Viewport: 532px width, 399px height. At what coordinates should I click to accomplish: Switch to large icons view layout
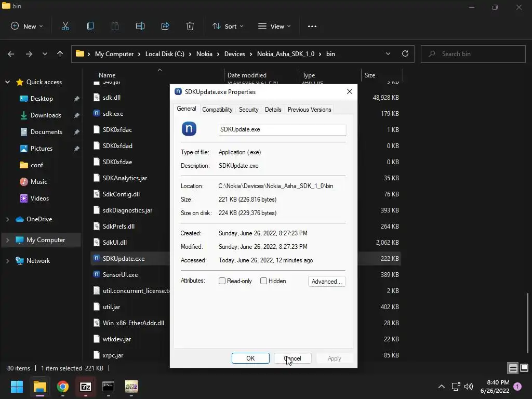(x=524, y=368)
